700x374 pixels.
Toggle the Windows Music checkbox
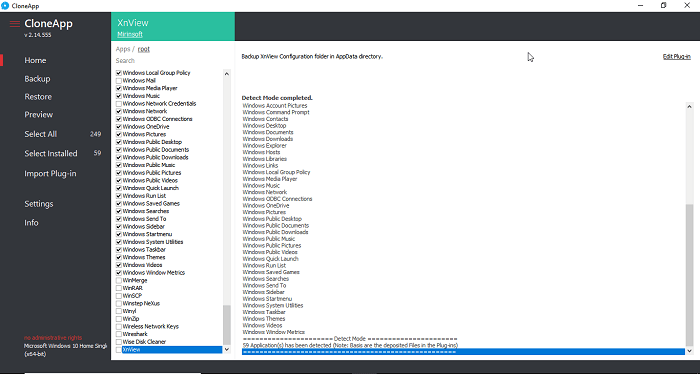(x=119, y=96)
